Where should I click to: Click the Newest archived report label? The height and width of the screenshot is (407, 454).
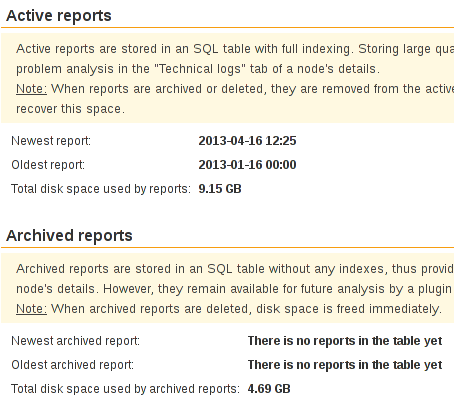pyautogui.click(x=76, y=341)
